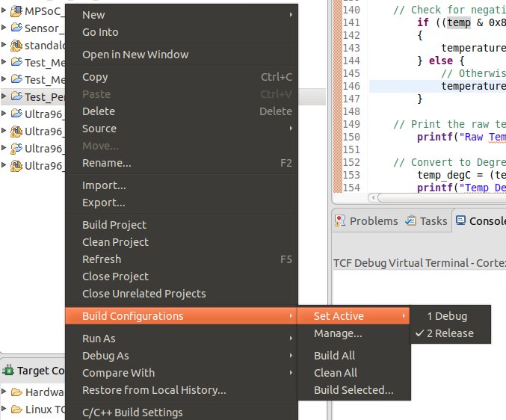Click Build All configurations

pyautogui.click(x=354, y=356)
